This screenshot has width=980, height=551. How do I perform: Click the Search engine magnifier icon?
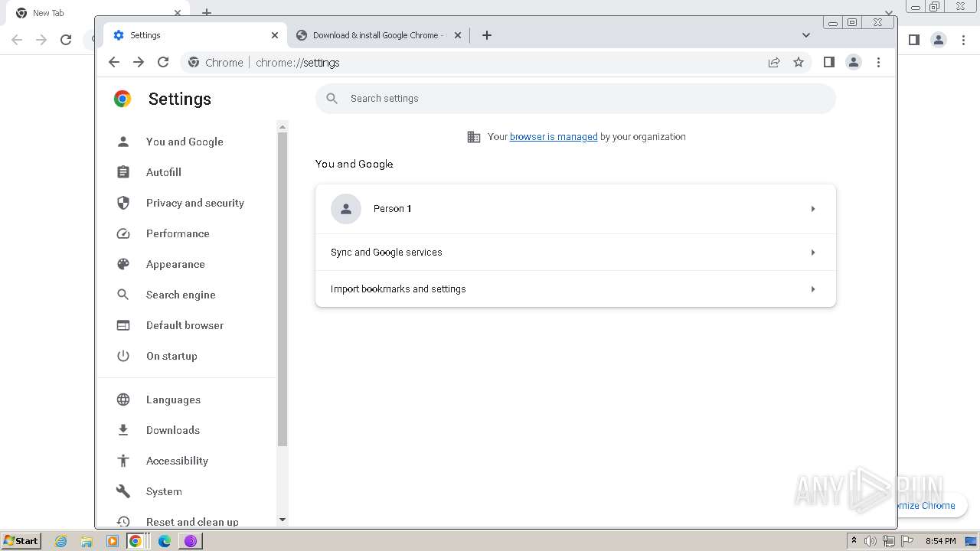(x=122, y=295)
